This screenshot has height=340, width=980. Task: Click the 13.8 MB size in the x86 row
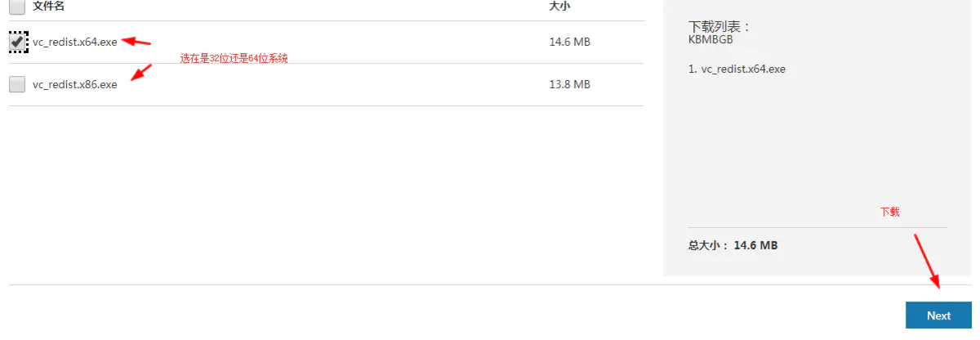570,84
